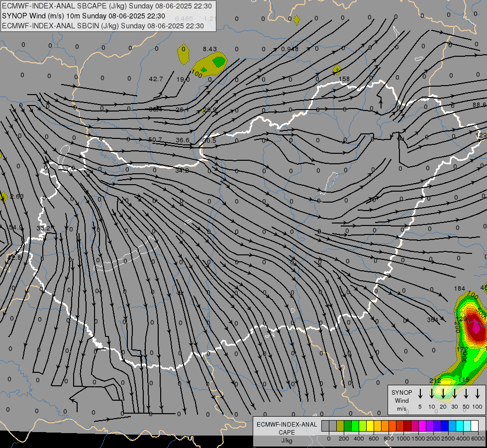This screenshot has height=448, width=487.
Task: Click the 600 tick label on colorbar
Action: (x=374, y=439)
